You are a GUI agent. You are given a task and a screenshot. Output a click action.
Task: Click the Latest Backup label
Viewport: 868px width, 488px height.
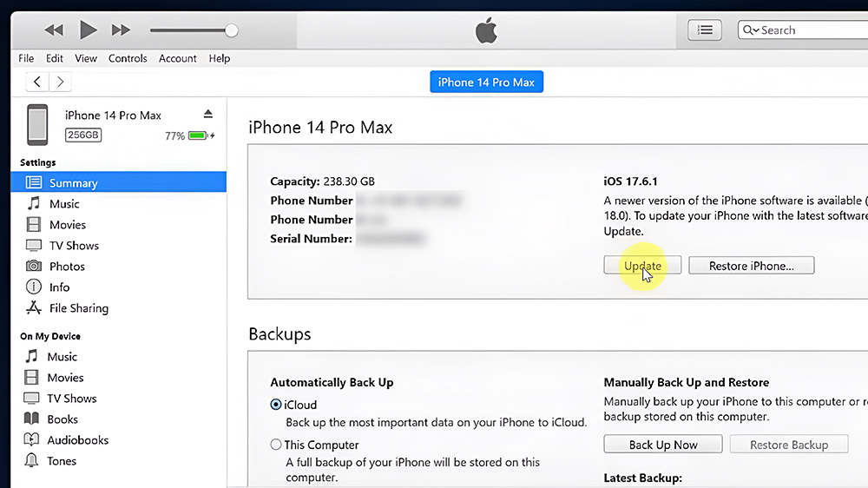tap(642, 478)
